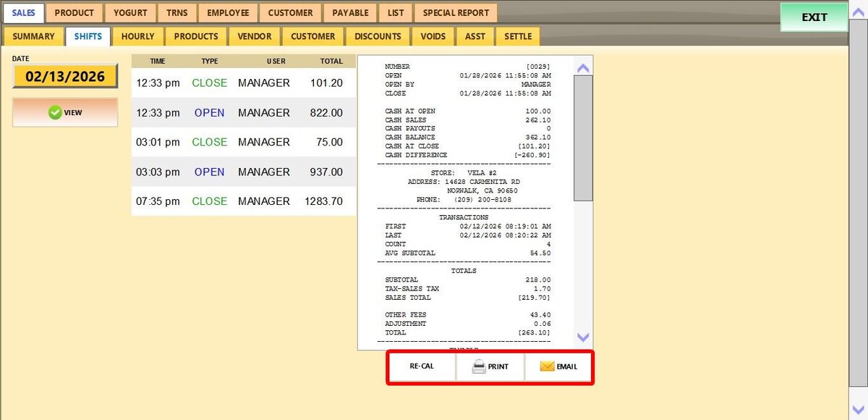
Task: Click the printer icon on the PRINT button
Action: point(478,366)
